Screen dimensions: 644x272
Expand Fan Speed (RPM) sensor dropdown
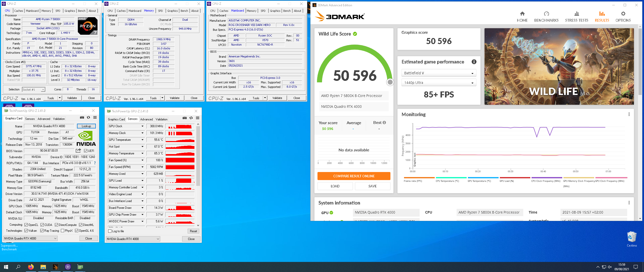(142, 167)
